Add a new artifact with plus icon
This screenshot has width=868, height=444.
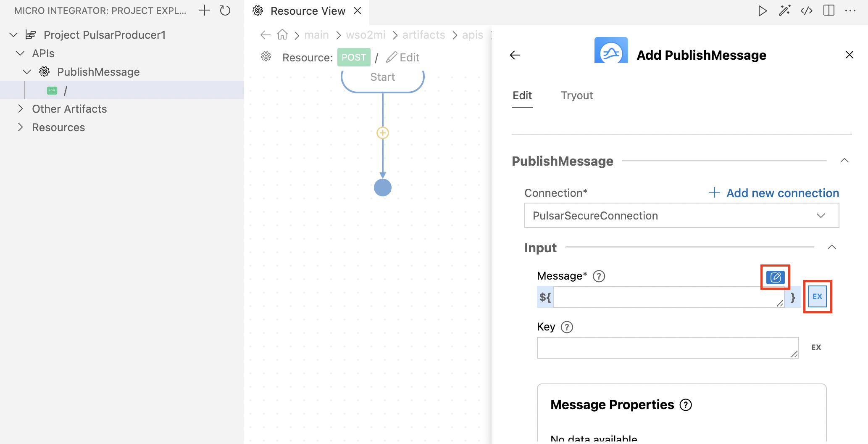pos(205,11)
